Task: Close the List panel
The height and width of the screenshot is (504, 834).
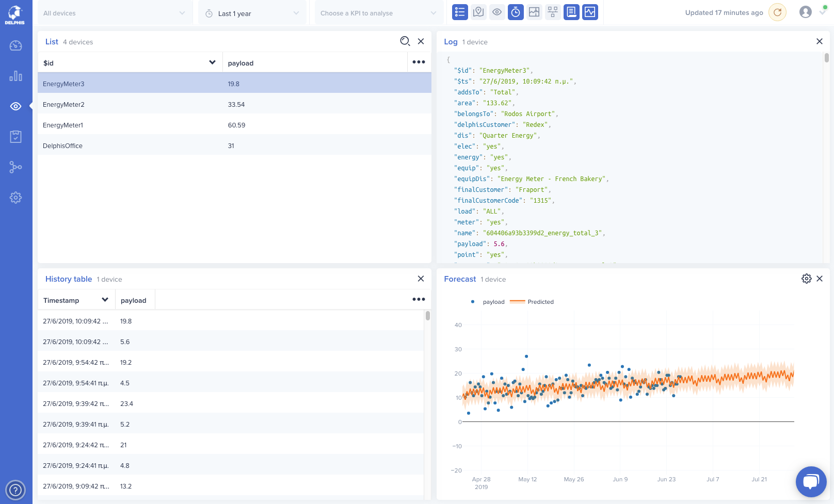Action: click(x=421, y=41)
